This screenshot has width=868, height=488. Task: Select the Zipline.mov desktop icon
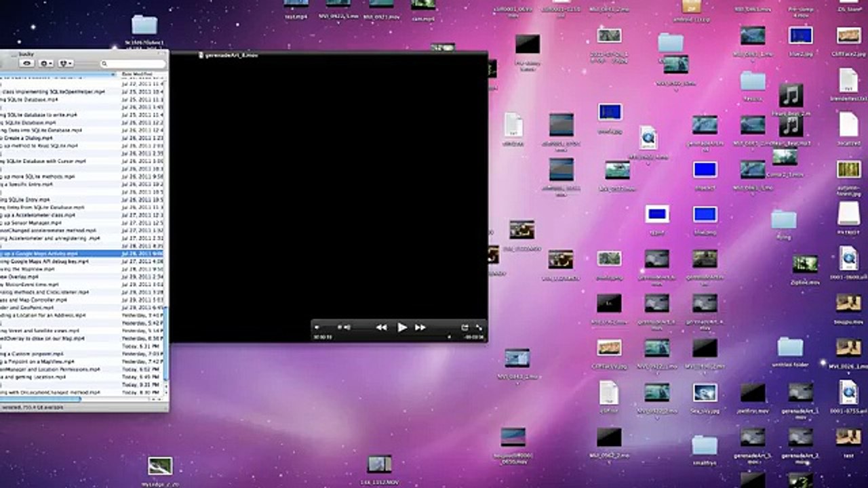click(805, 265)
